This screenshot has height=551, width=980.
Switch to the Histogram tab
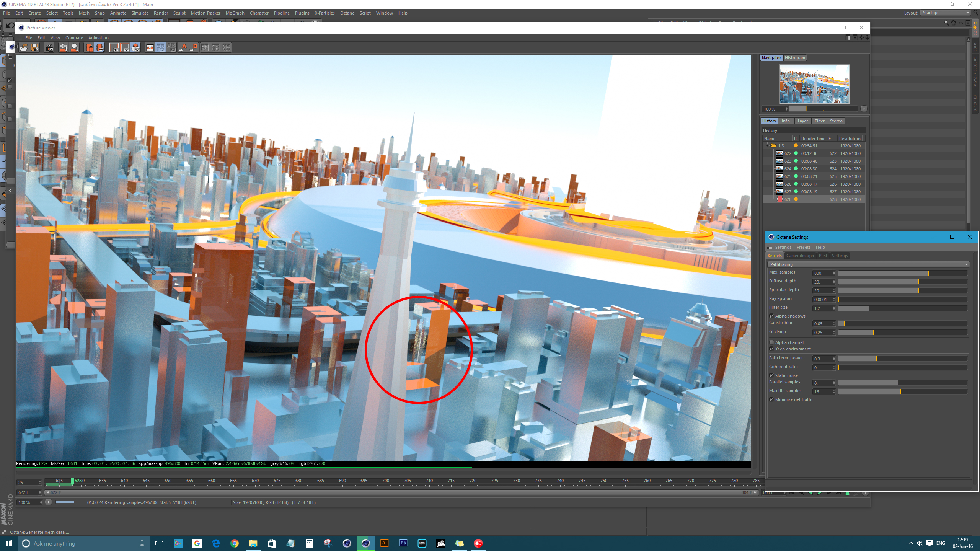pyautogui.click(x=794, y=58)
